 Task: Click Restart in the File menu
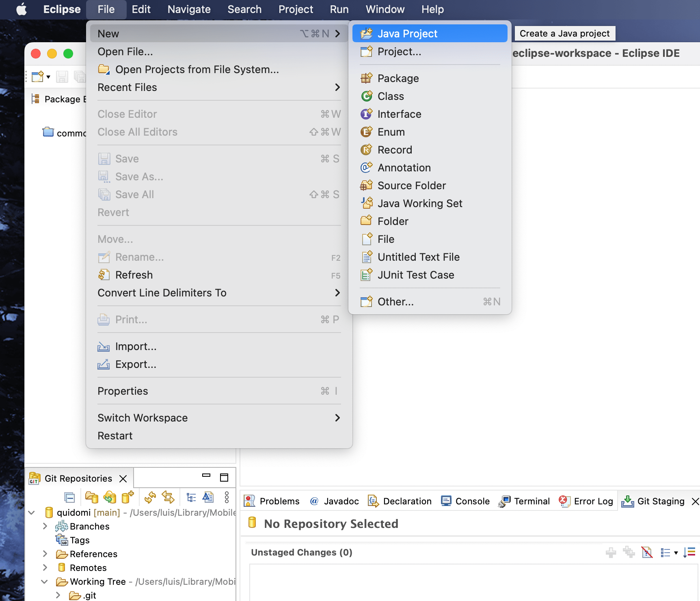pos(219,436)
